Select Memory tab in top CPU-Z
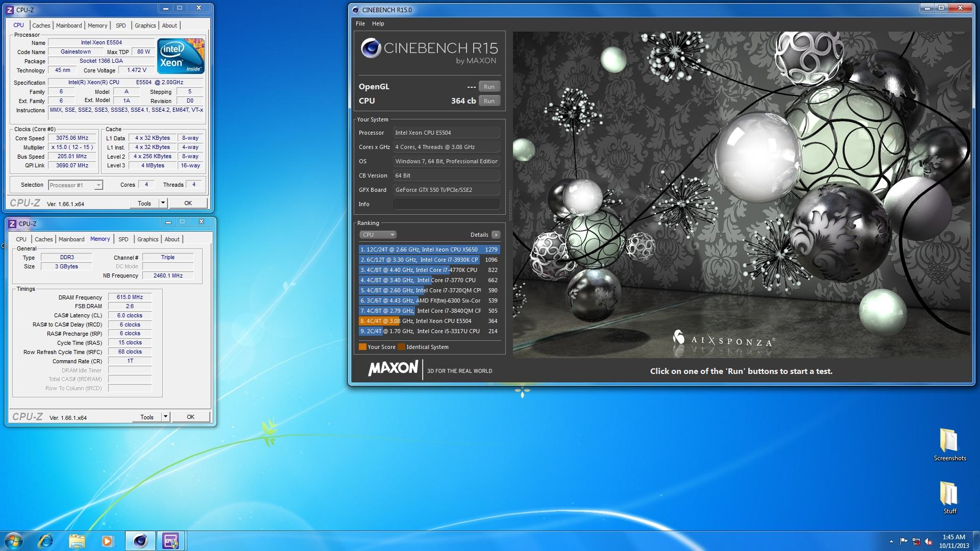980x551 pixels. [x=97, y=26]
